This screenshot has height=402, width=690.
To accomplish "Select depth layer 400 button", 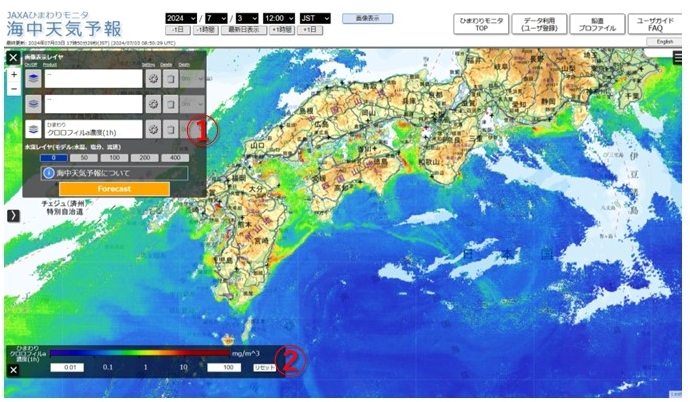I will point(175,158).
